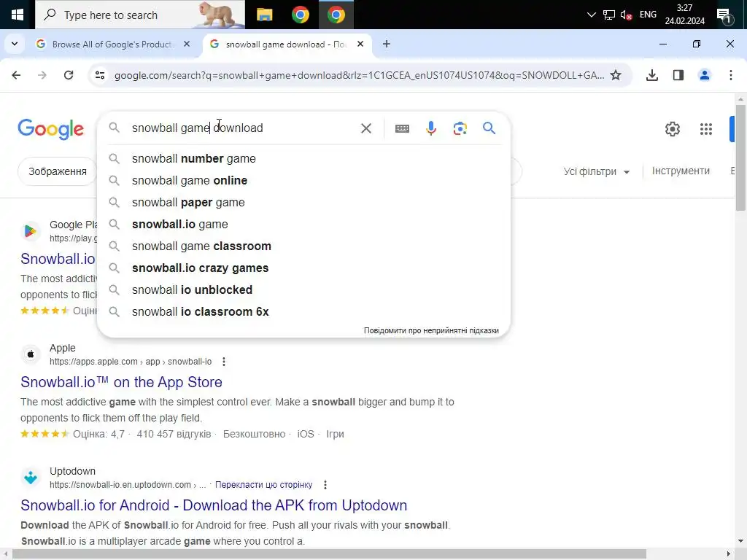747x560 pixels.
Task: Open the on-screen keyboard input tool
Action: (x=402, y=128)
